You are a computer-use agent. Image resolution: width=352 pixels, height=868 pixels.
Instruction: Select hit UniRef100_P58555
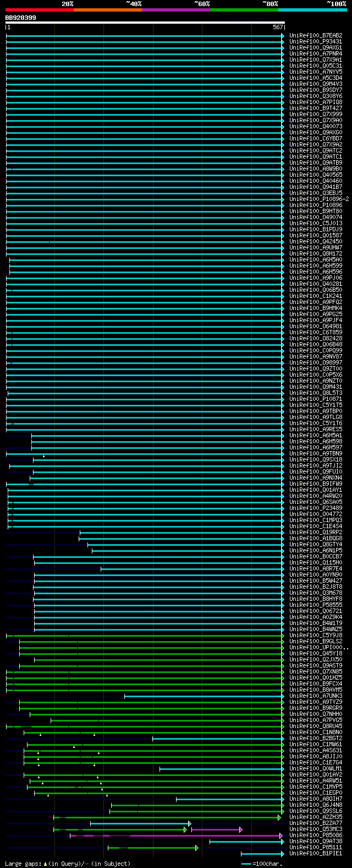point(316,605)
